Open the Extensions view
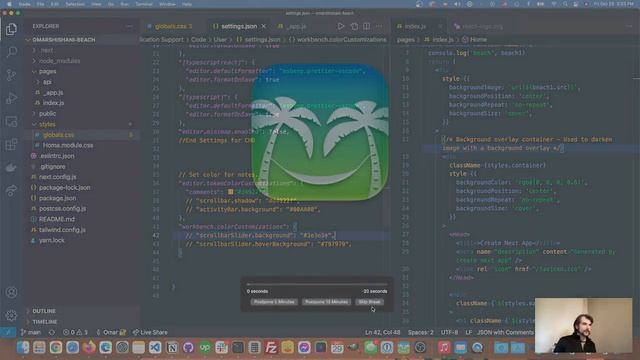 tap(11, 144)
